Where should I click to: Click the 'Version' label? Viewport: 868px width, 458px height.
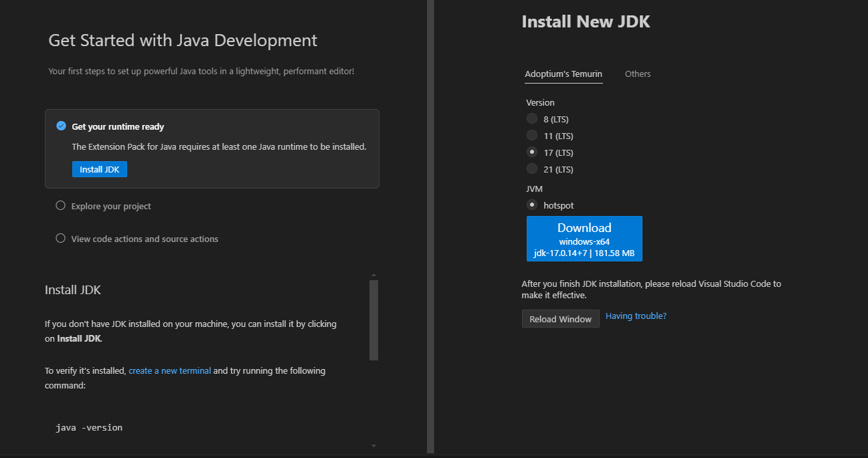pos(540,102)
